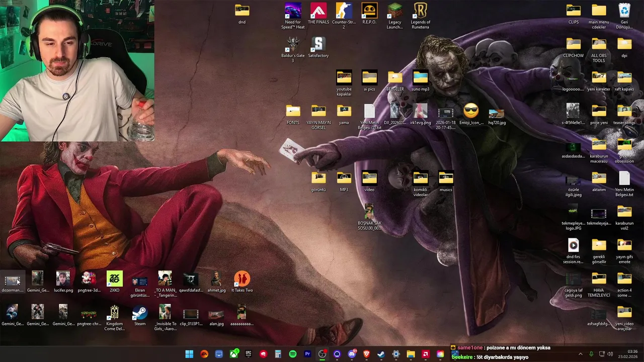Screen dimensions: 644x362
Task: Launch THE FINALS desktop shortcut
Action: (318, 14)
